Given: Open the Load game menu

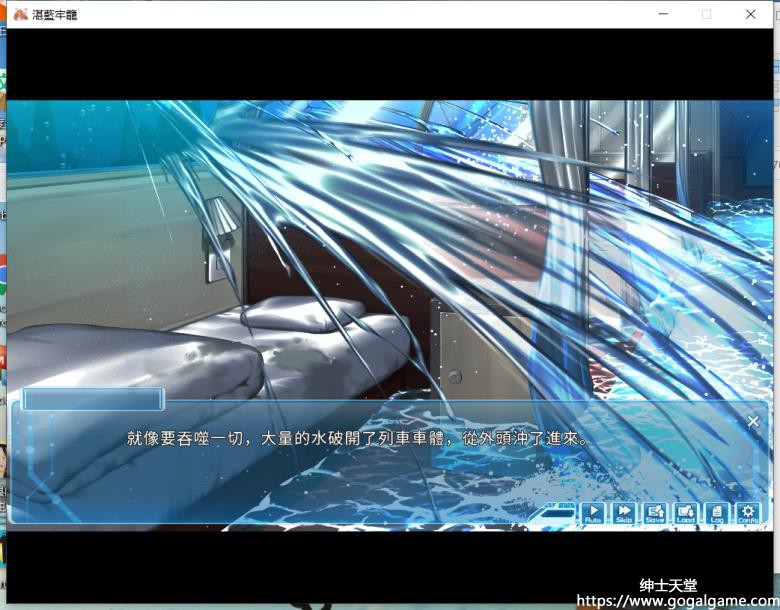Looking at the screenshot, I should [x=685, y=514].
